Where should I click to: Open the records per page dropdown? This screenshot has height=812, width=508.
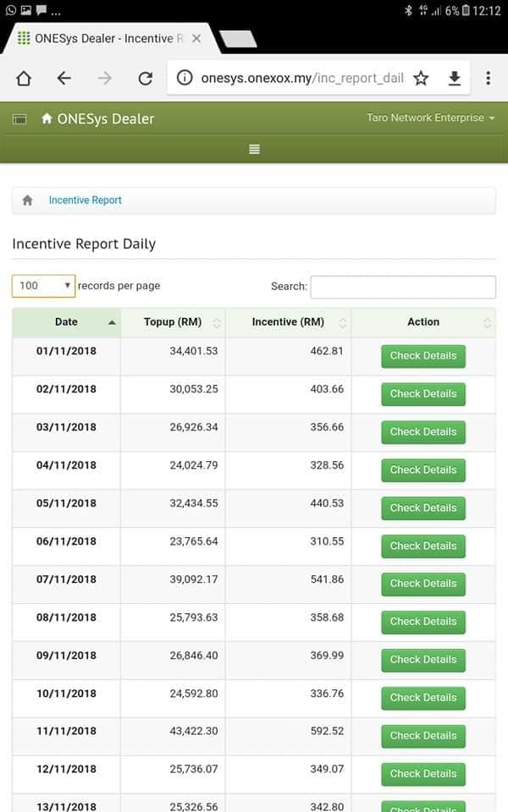[x=43, y=286]
